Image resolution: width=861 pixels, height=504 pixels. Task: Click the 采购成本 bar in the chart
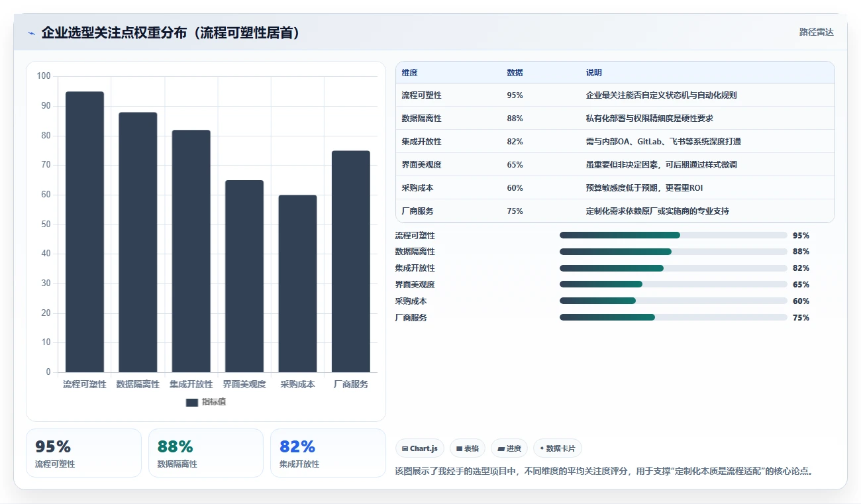click(297, 283)
